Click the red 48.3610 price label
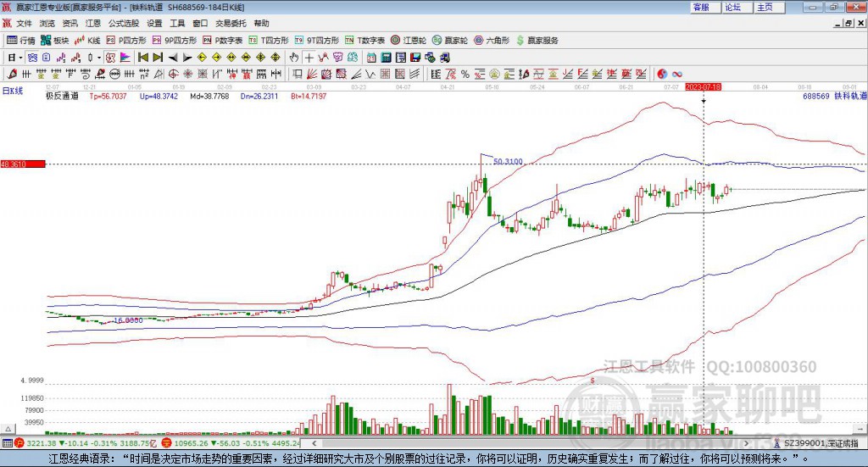Image resolution: width=868 pixels, height=467 pixels. [23, 164]
